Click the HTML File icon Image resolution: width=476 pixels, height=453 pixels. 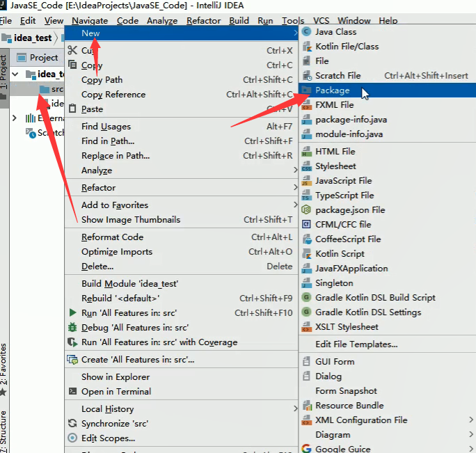tap(307, 151)
